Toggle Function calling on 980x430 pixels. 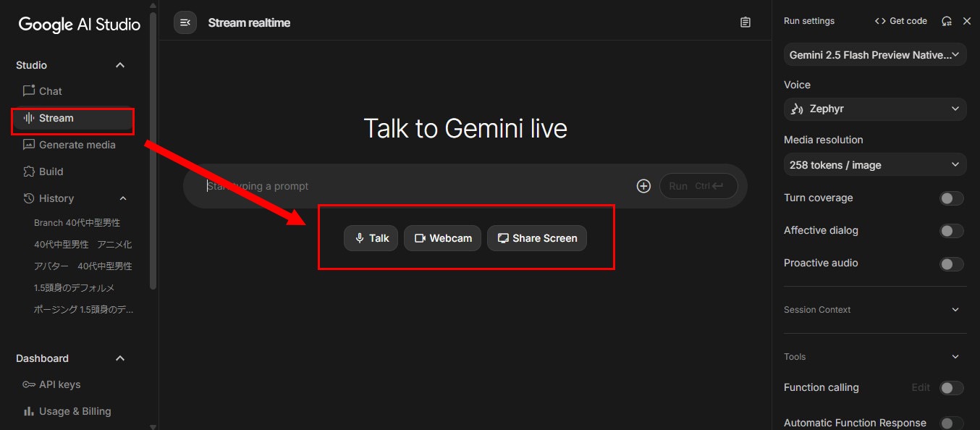click(951, 388)
